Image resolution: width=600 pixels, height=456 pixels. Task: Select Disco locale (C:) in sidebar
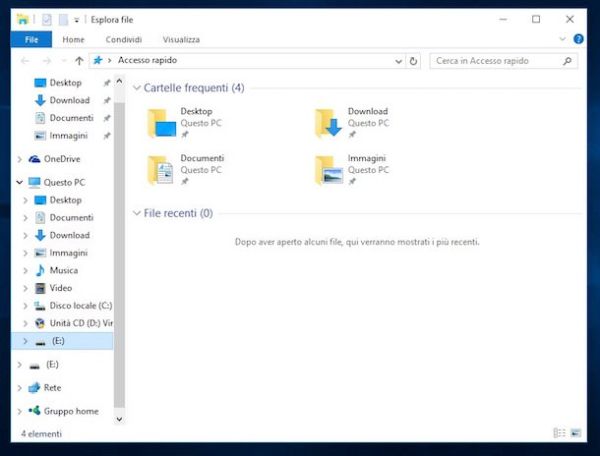coord(80,305)
